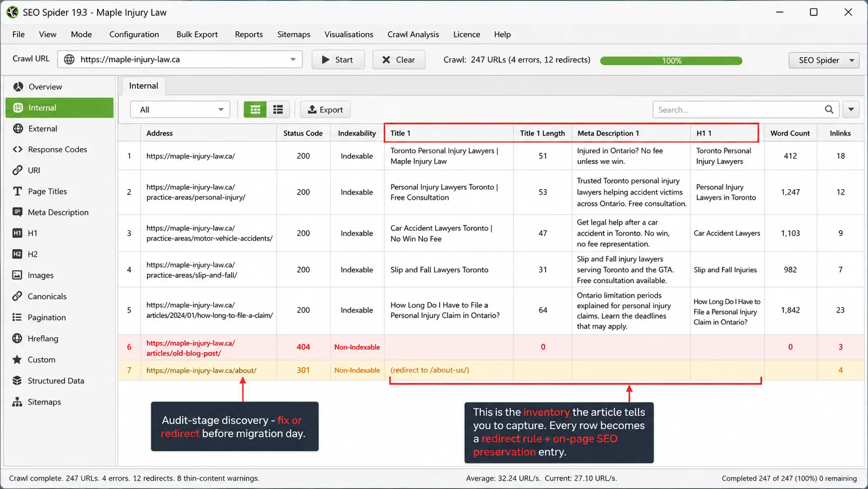Sort by Meta Description 1 column header
Viewport: 868px width, 489px height.
point(631,133)
